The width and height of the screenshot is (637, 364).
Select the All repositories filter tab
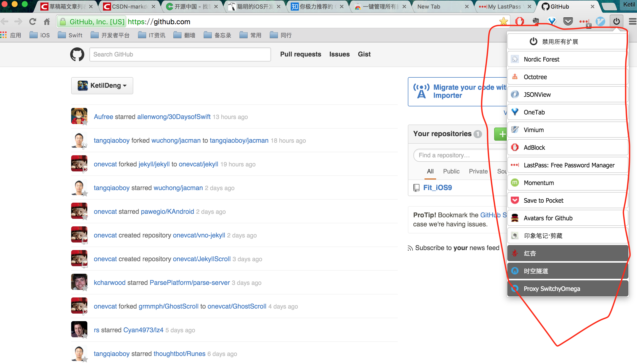point(430,171)
